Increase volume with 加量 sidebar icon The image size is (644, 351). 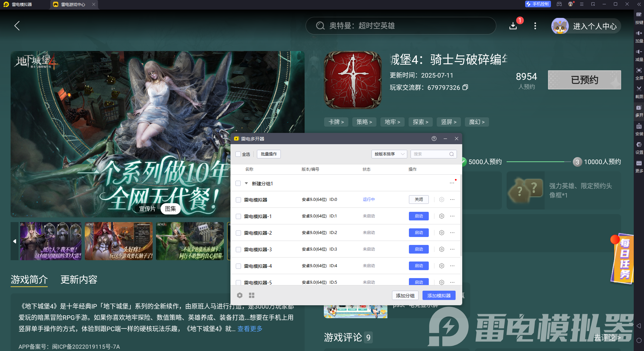click(x=639, y=36)
